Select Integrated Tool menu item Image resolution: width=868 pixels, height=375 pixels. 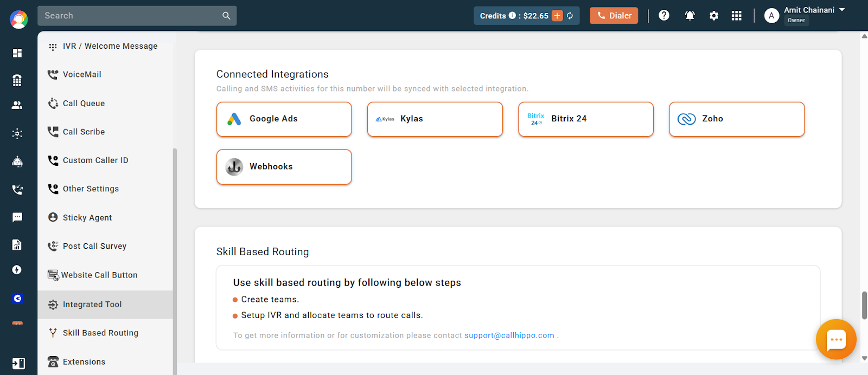(x=105, y=305)
